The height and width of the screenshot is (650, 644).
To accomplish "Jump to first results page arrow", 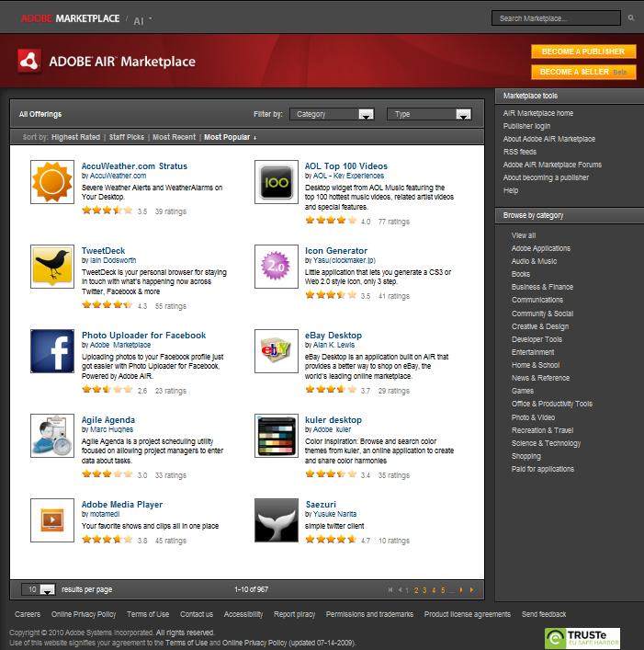I will click(x=390, y=590).
